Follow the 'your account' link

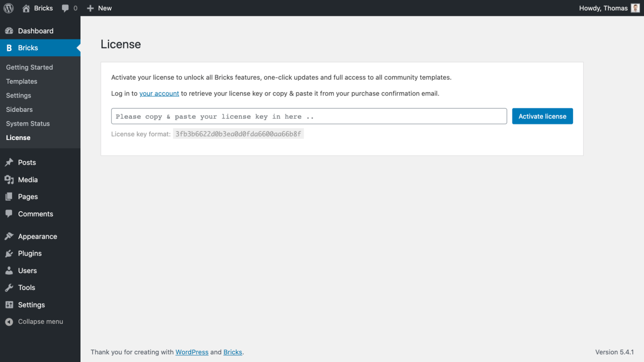coord(159,93)
